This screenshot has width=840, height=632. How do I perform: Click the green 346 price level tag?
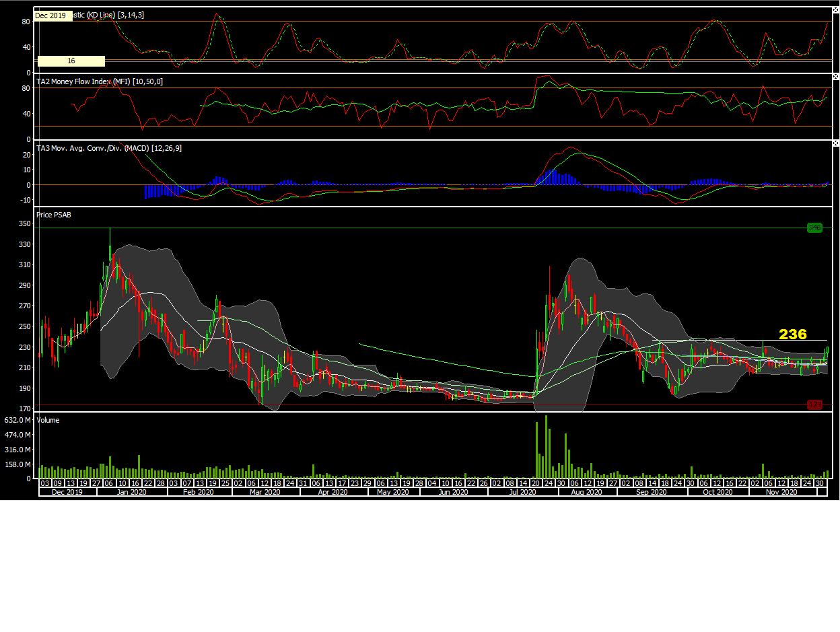click(x=815, y=227)
